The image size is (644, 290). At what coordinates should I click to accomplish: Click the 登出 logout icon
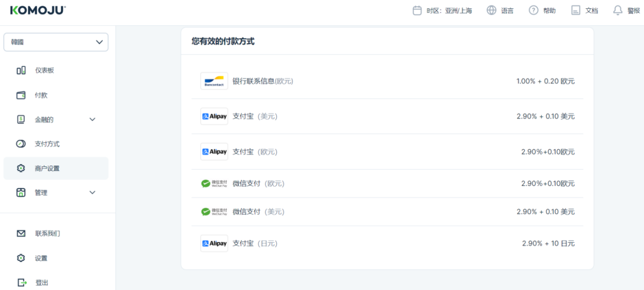(x=21, y=282)
